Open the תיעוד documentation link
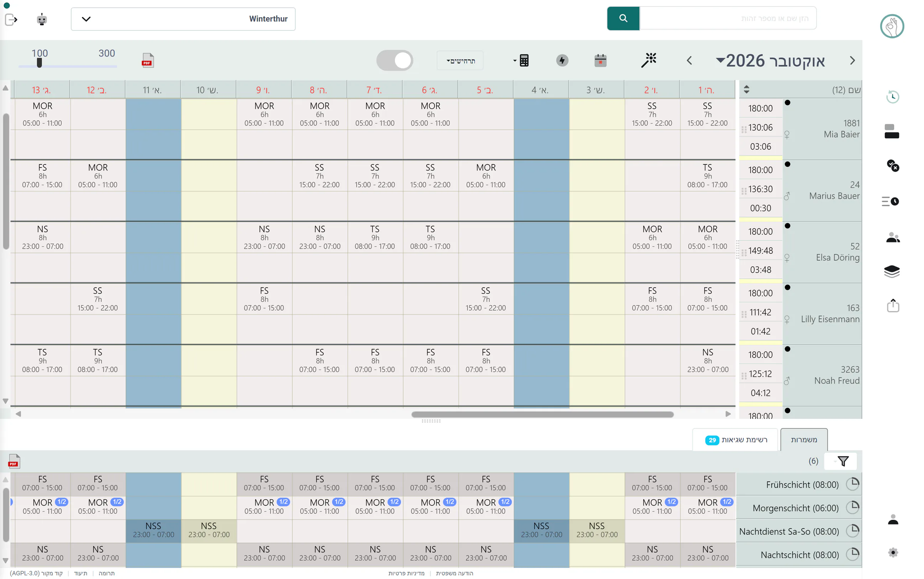 (80, 573)
